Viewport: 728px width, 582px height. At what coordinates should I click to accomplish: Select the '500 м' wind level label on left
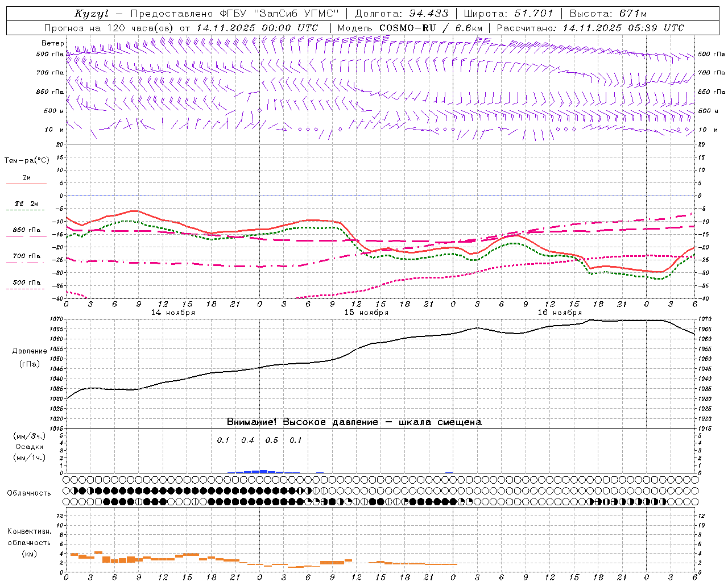point(54,111)
